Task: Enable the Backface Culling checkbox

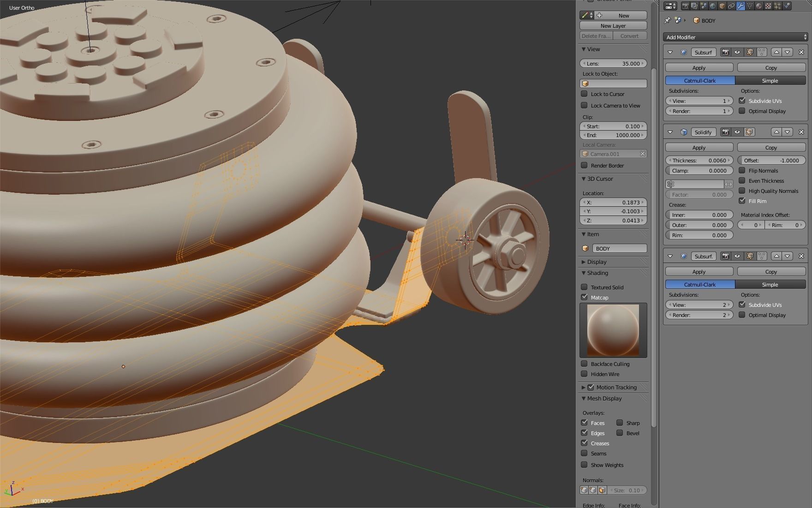Action: (x=585, y=364)
